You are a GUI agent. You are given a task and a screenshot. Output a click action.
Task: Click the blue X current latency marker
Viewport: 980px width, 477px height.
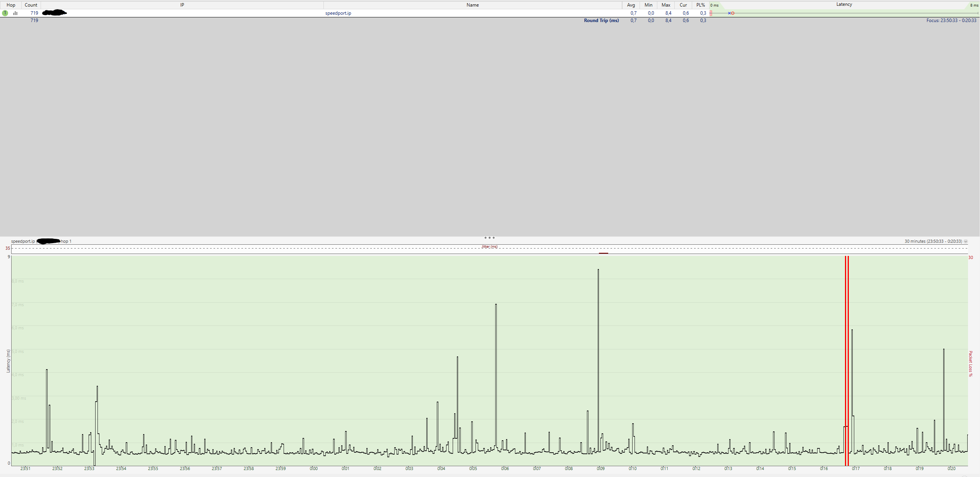coord(729,13)
